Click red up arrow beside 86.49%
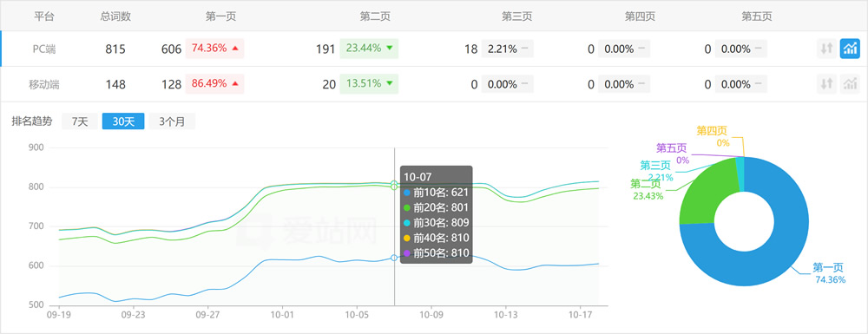This screenshot has width=868, height=334. [x=235, y=84]
